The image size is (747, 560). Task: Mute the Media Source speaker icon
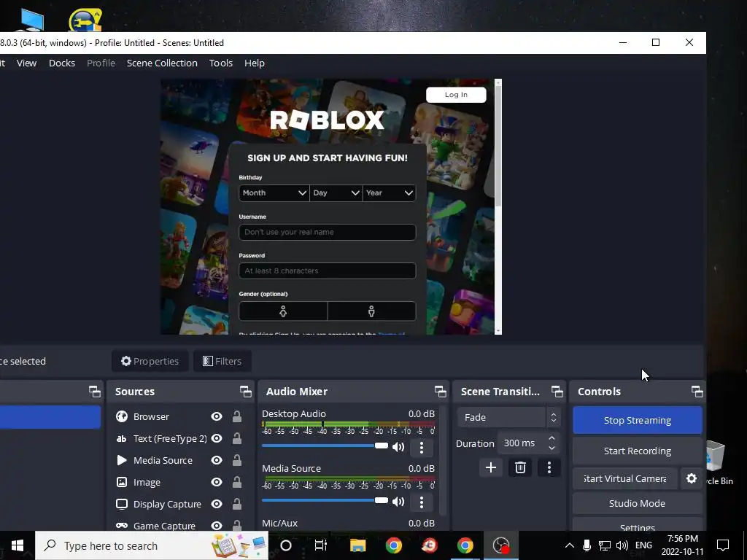398,502
